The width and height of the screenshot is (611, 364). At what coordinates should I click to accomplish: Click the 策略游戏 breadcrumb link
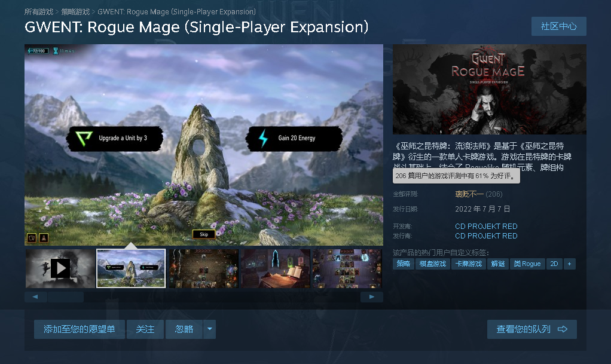coord(75,12)
